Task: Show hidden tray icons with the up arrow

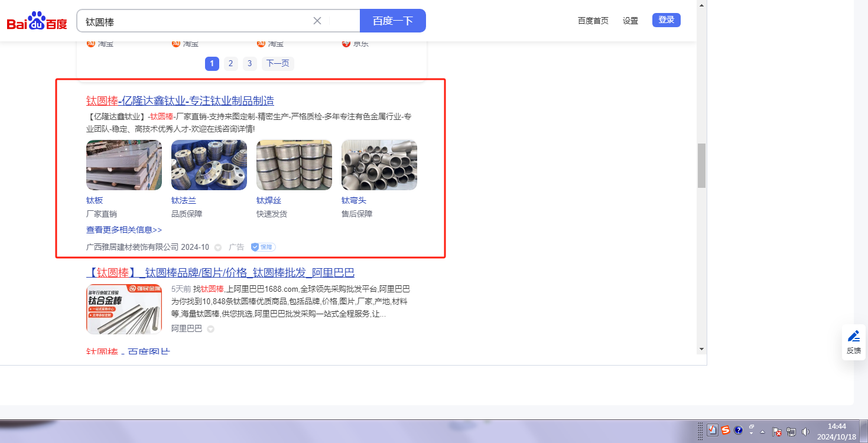Action: coord(762,431)
